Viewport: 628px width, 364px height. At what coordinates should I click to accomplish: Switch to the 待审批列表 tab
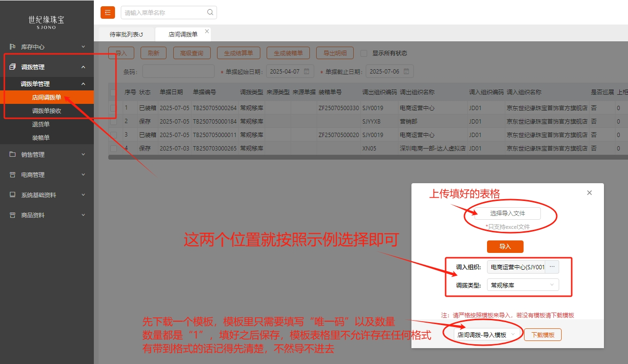(126, 35)
